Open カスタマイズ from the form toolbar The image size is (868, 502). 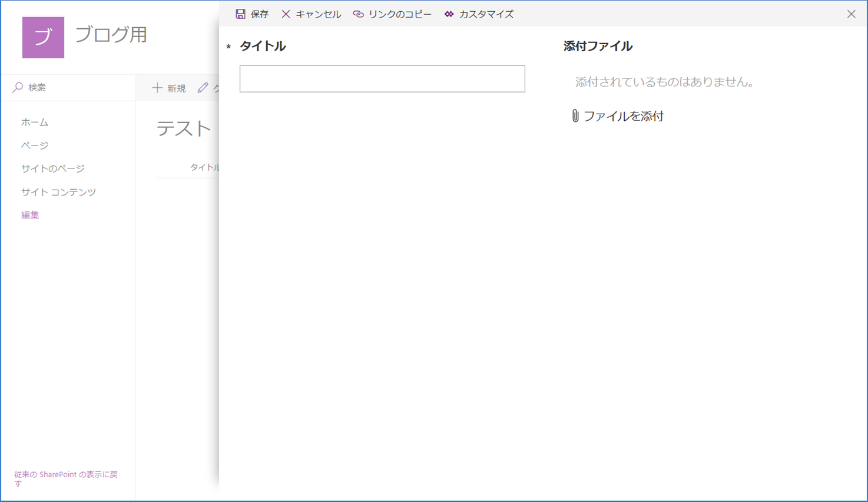(x=479, y=14)
